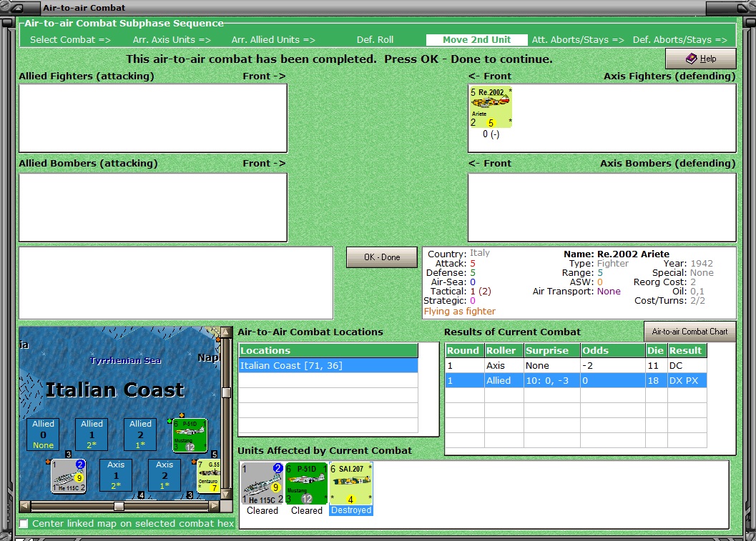Click the map horizontal scrollbar right arrow
Screen dimensions: 756x541
[214, 506]
